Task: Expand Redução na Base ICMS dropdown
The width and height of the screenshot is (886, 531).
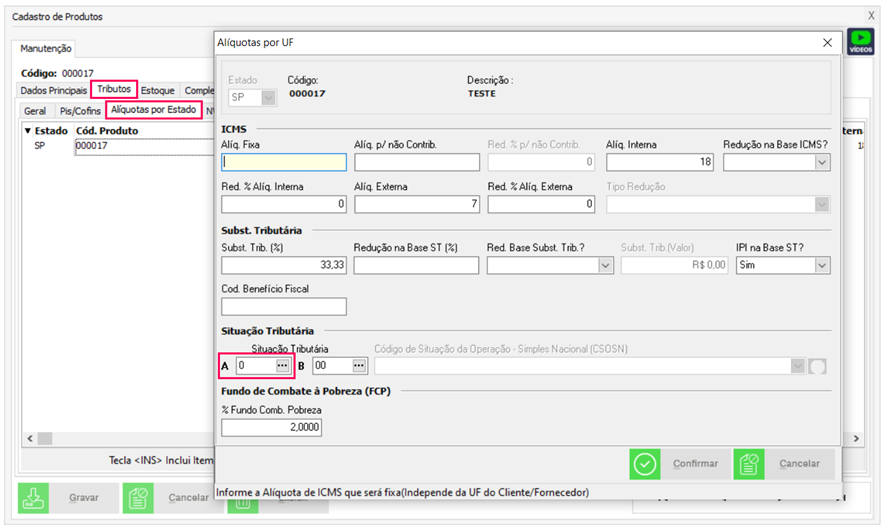Action: coord(821,162)
